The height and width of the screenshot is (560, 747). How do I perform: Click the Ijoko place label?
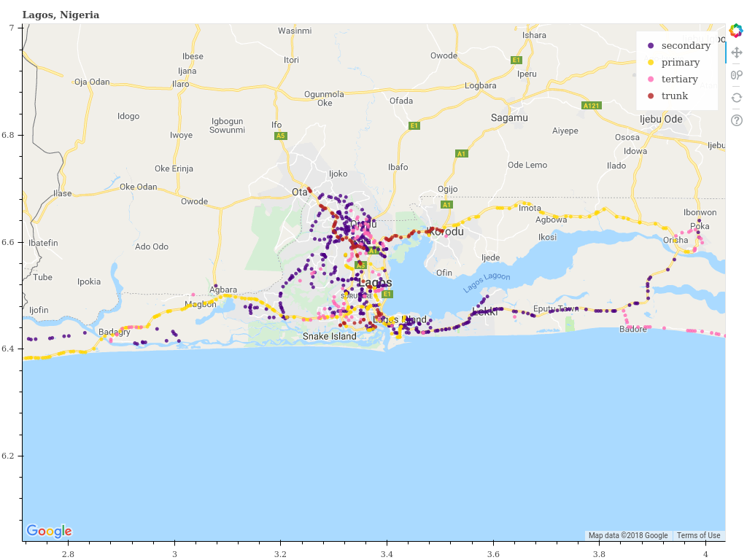point(338,174)
